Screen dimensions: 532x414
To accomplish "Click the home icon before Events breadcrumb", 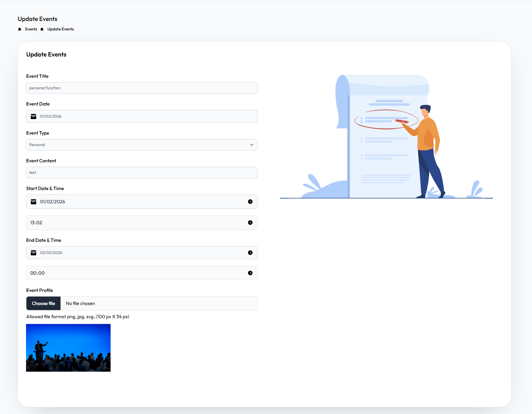I will (x=20, y=29).
